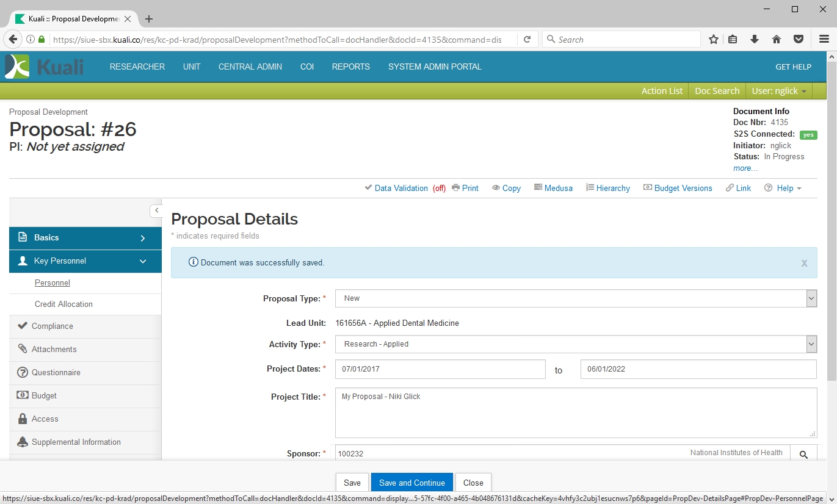Click the more... link in Document Info
The image size is (837, 504).
(x=745, y=168)
